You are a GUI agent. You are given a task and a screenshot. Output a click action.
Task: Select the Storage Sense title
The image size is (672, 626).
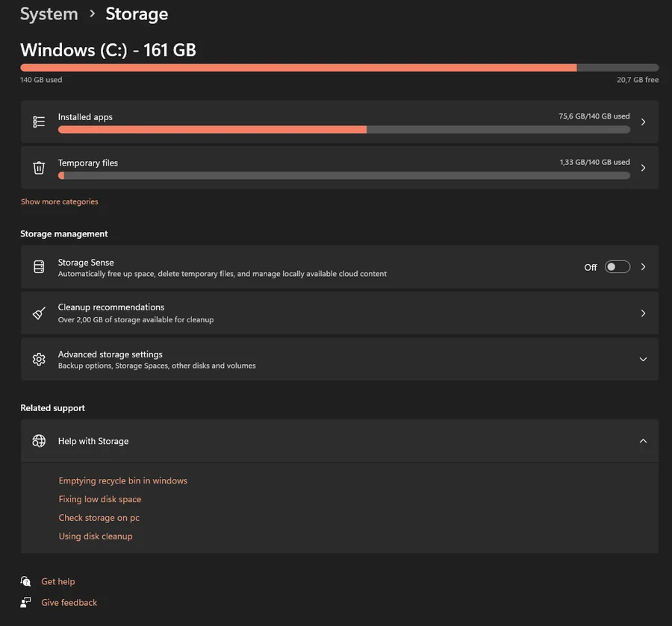(86, 263)
